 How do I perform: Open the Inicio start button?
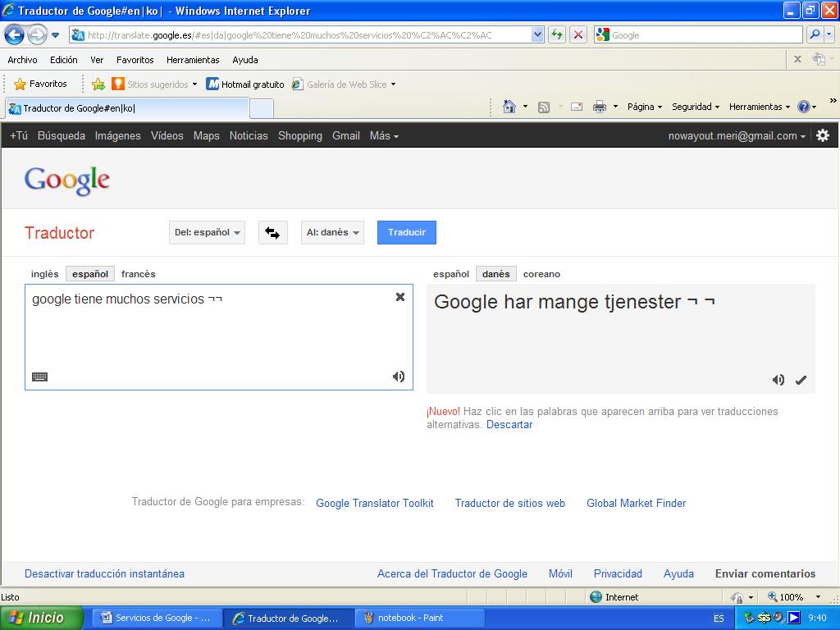tap(41, 618)
